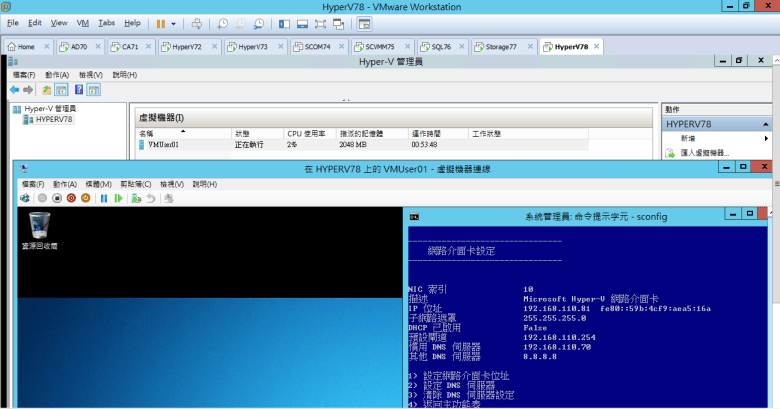780x409 pixels.
Task: Click the Hyper-V Manager back arrow
Action: [x=15, y=89]
